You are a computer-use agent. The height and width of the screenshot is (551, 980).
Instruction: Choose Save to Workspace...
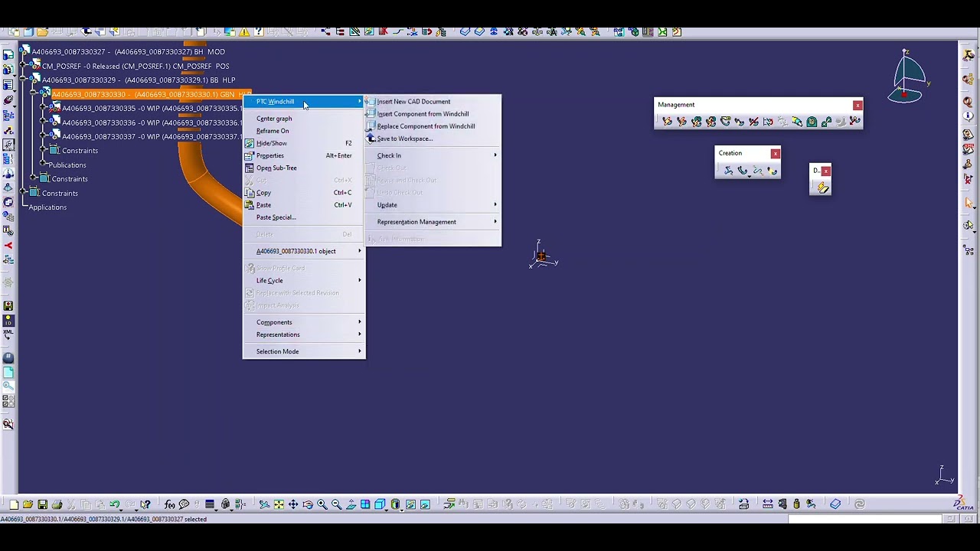pyautogui.click(x=433, y=139)
